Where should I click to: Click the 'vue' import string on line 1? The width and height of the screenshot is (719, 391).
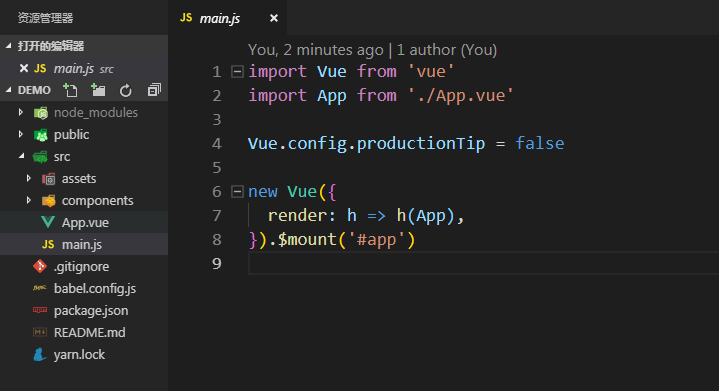pos(431,72)
